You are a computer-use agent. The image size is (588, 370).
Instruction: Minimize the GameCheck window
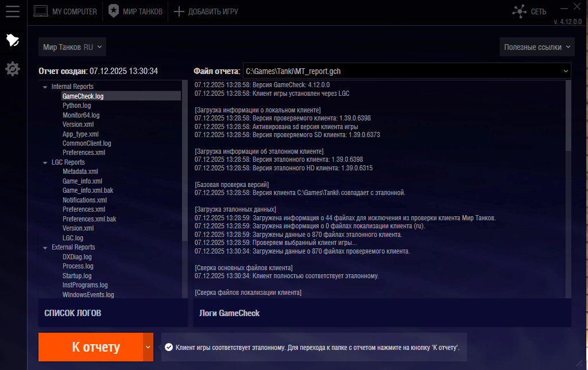pos(564,8)
